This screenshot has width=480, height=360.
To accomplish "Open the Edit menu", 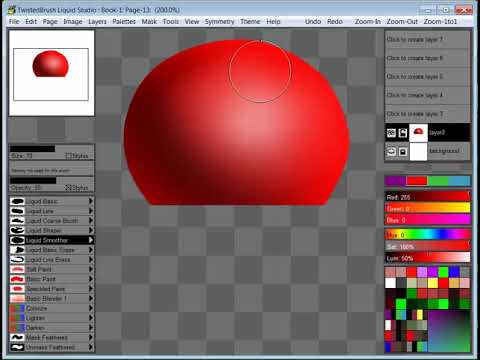I will click(31, 22).
